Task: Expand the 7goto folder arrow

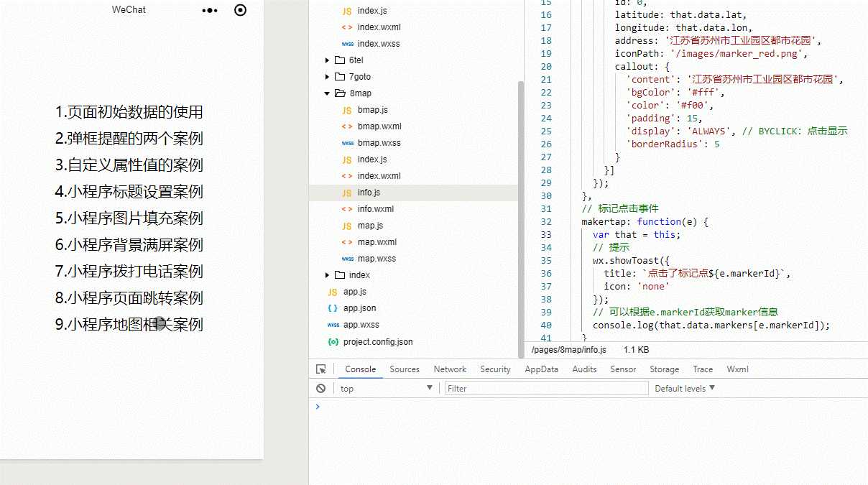Action: coord(327,77)
